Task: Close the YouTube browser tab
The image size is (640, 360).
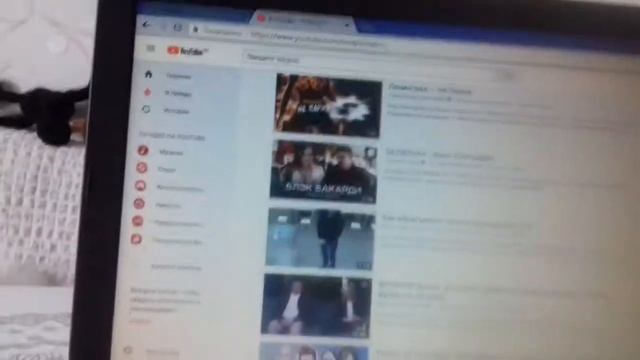Action: tap(347, 25)
